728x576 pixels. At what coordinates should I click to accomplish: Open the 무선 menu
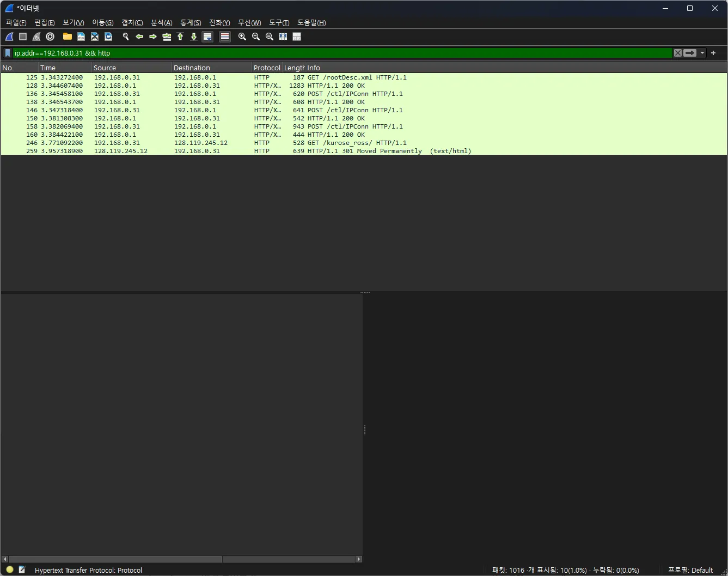tap(249, 22)
